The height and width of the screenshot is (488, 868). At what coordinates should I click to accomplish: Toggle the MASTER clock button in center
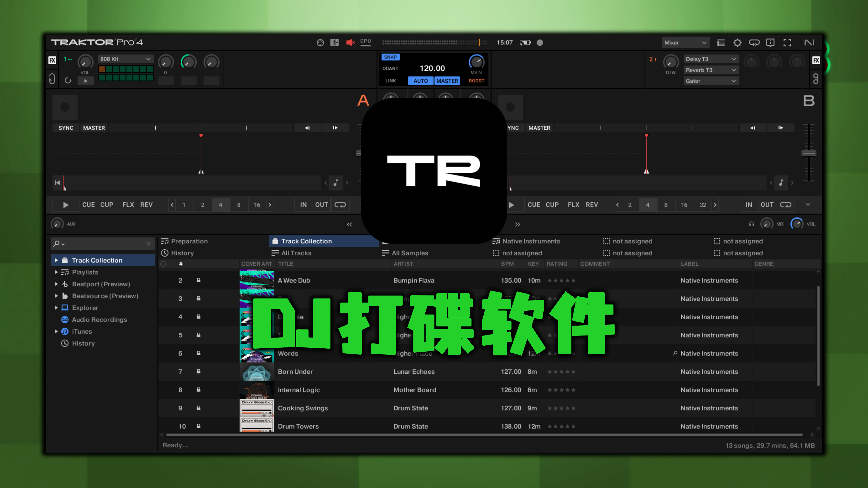click(x=447, y=81)
